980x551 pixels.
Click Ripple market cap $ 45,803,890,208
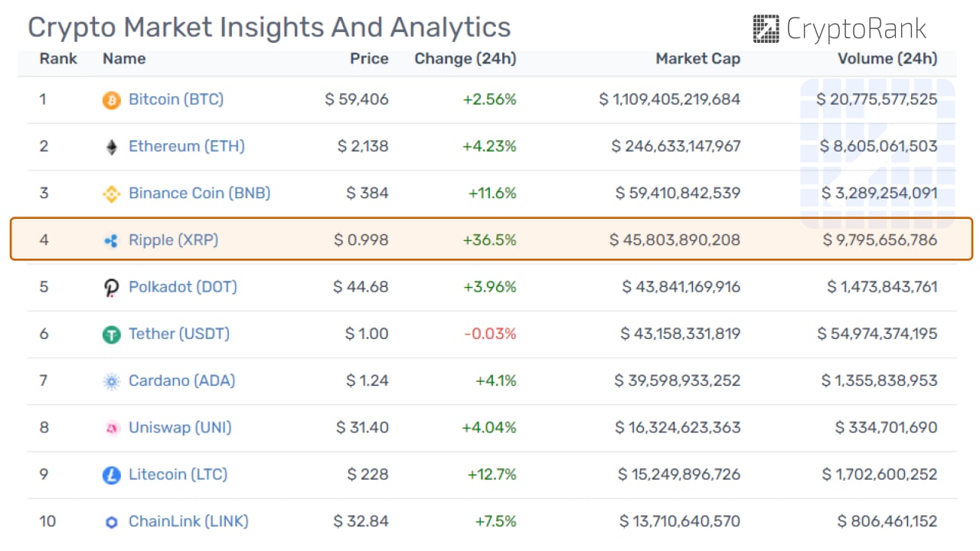click(x=675, y=240)
